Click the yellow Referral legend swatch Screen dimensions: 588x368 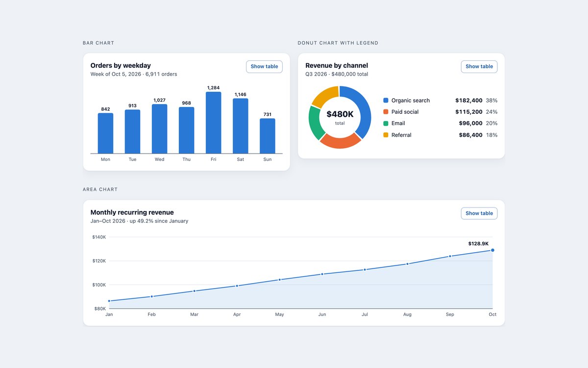pyautogui.click(x=386, y=135)
